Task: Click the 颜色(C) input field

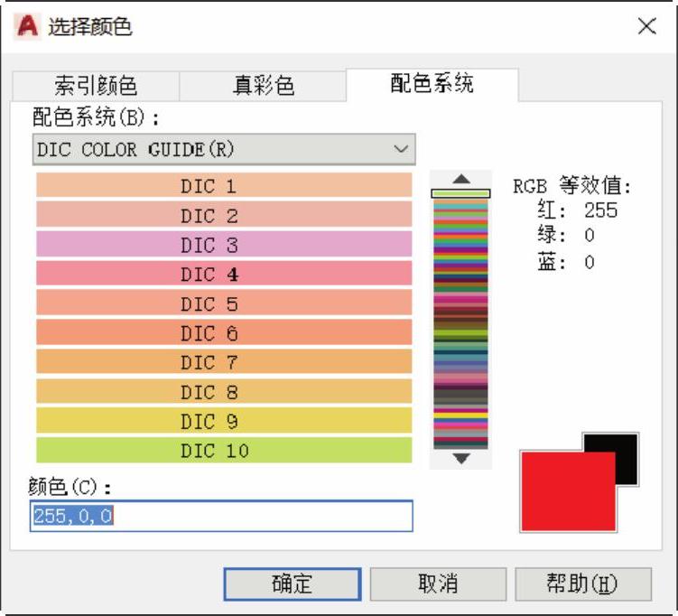Action: (x=221, y=516)
